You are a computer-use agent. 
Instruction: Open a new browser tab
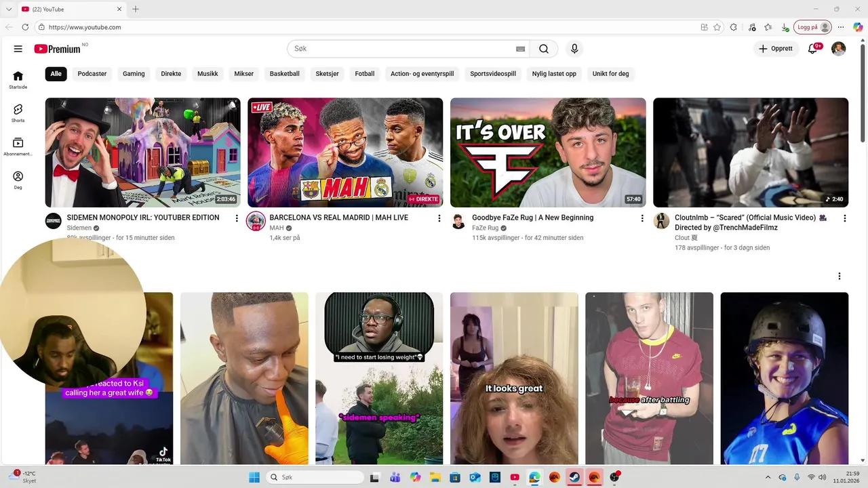pyautogui.click(x=136, y=9)
